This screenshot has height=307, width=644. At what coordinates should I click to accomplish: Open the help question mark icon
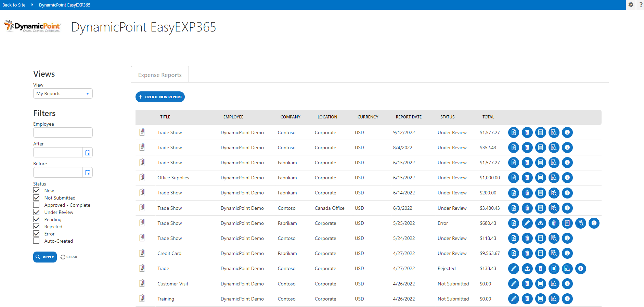[x=641, y=5]
